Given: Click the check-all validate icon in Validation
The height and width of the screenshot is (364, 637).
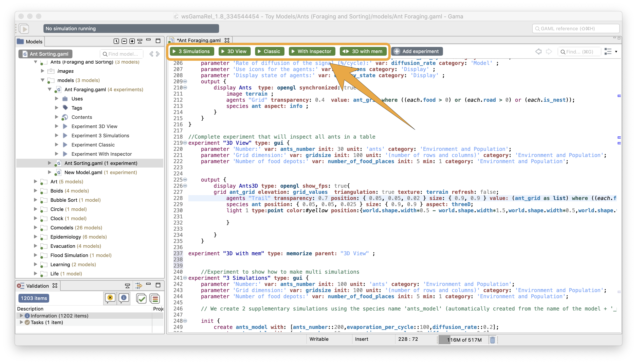Looking at the screenshot, I should 141,298.
